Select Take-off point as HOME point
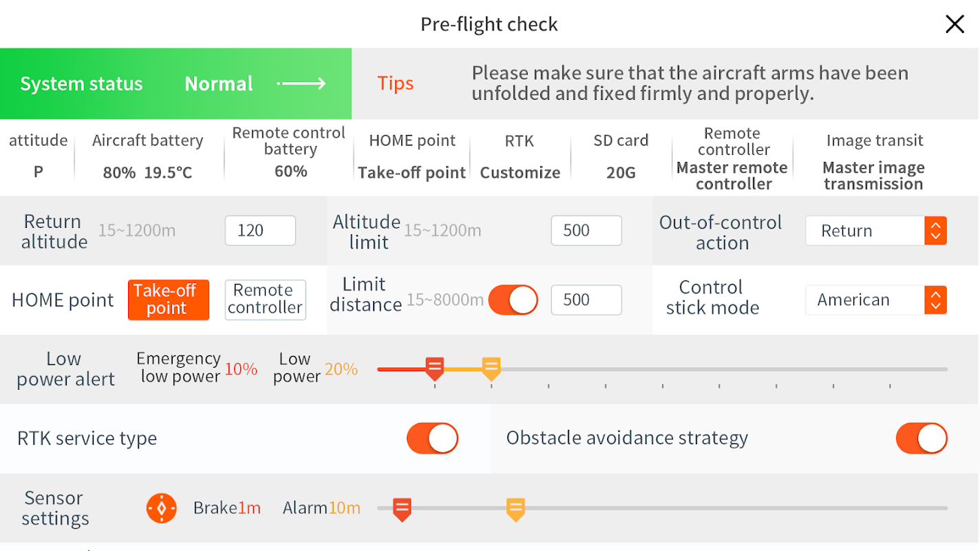980x551 pixels. [x=168, y=300]
